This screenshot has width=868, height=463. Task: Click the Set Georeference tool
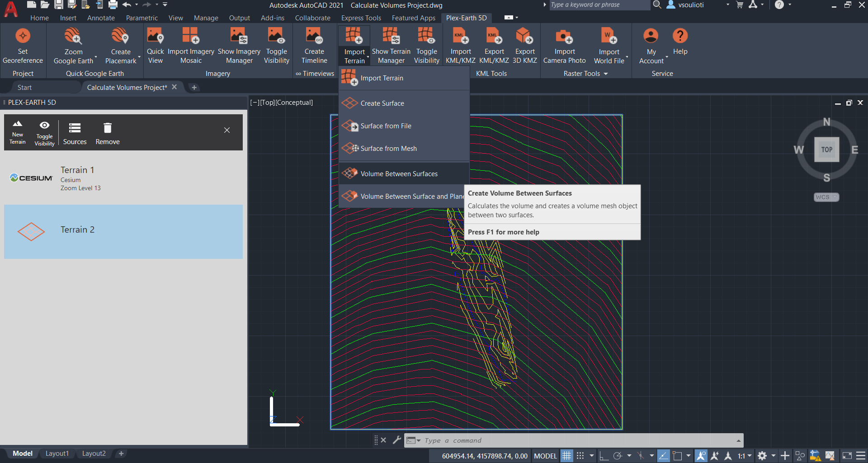(x=23, y=46)
